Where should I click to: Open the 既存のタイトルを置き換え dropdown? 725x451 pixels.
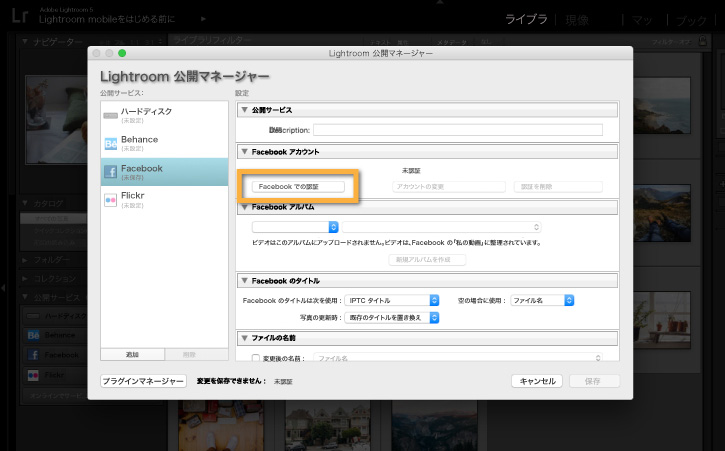392,318
